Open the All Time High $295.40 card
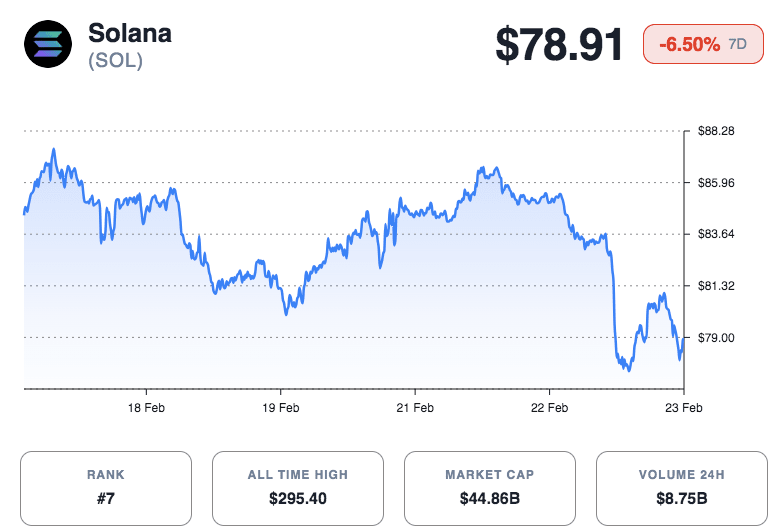Viewport: 782px width, 531px height. tap(298, 488)
